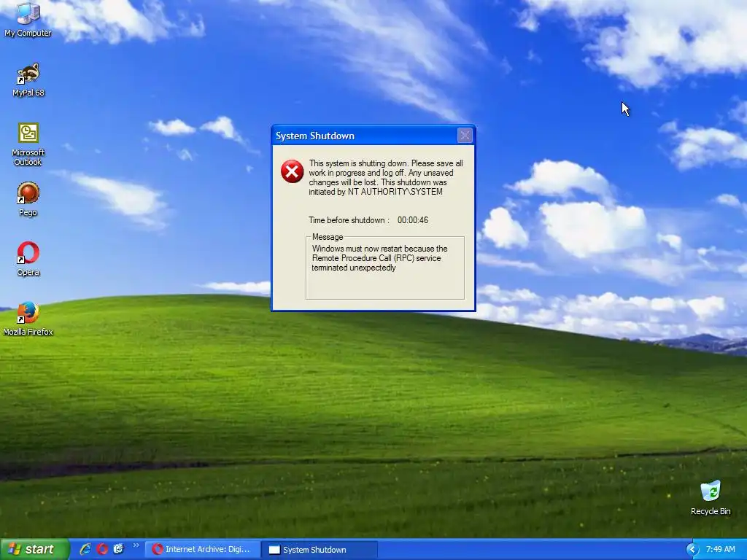Activate the System Shutdown taskbar button
This screenshot has height=560, width=747.
(x=320, y=550)
